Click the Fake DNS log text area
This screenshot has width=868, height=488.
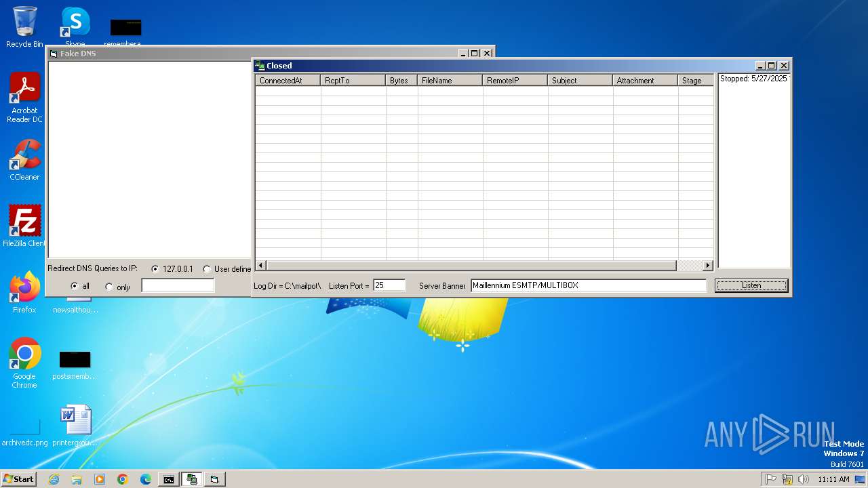click(149, 159)
